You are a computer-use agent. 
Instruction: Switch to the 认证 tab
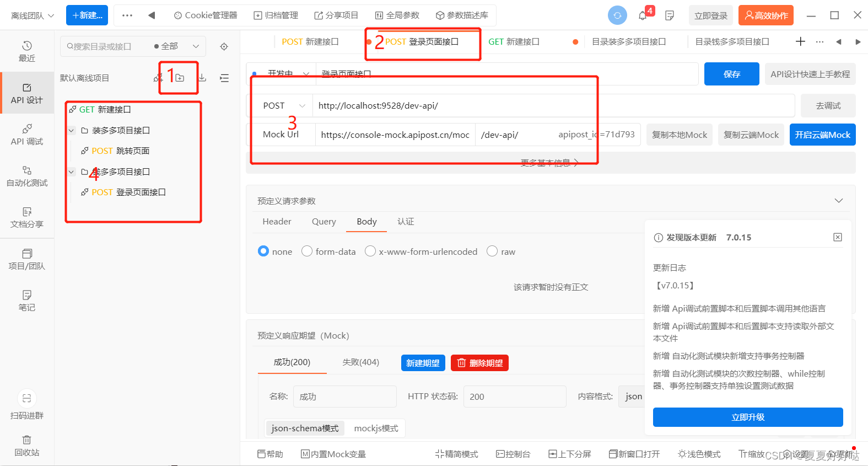pyautogui.click(x=406, y=222)
